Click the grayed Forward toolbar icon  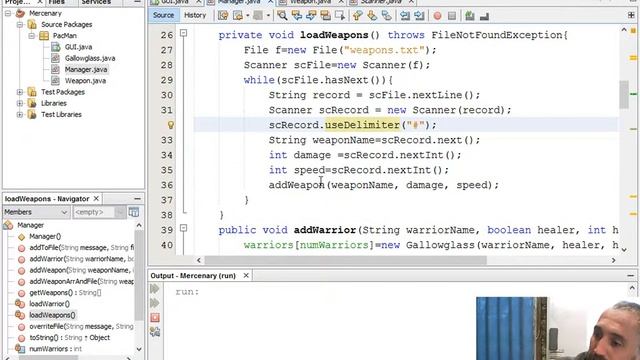click(x=258, y=16)
